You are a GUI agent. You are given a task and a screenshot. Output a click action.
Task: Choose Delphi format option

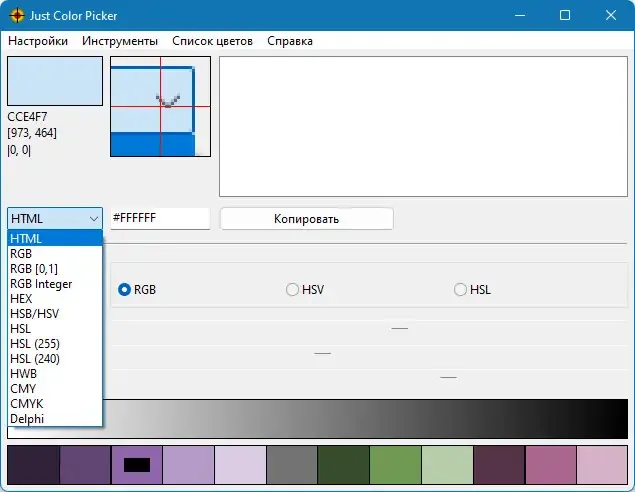[x=55, y=418]
